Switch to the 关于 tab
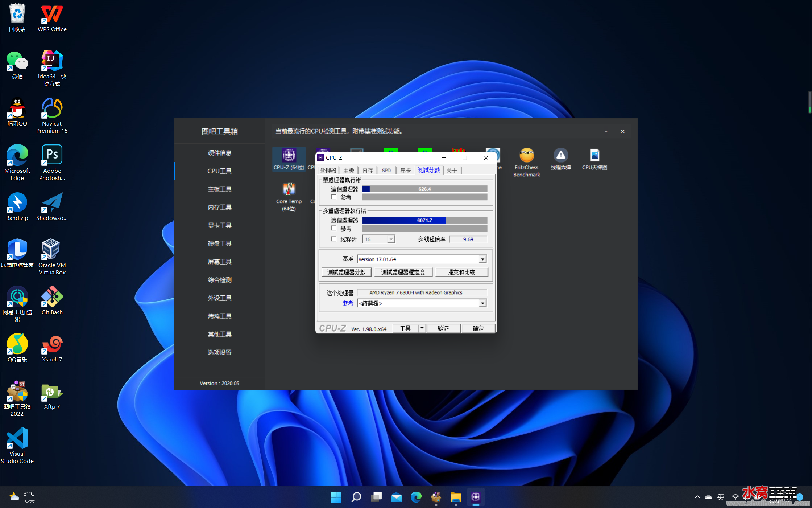This screenshot has height=508, width=812. tap(452, 171)
